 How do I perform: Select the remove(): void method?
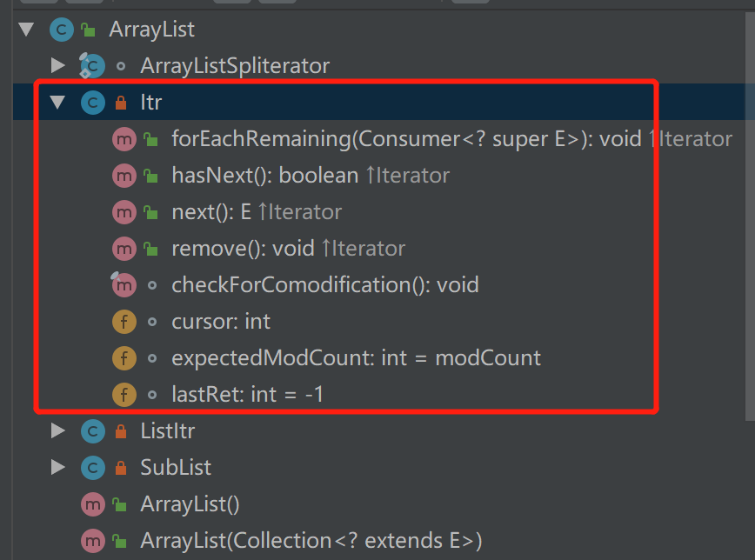(288, 249)
